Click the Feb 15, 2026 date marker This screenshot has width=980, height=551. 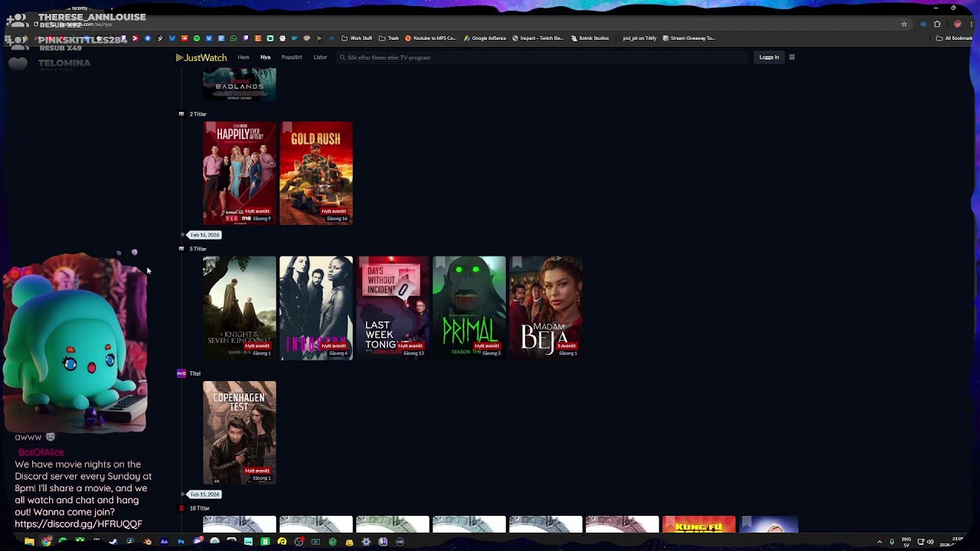(204, 494)
